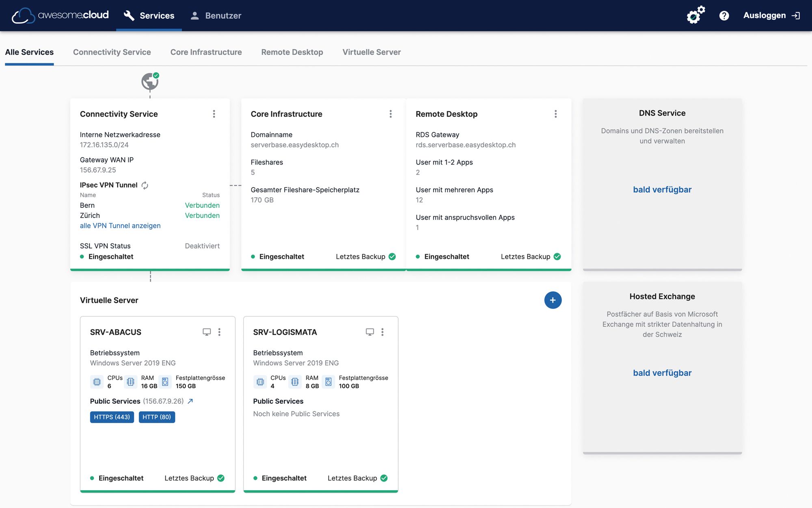812x508 pixels.
Task: Click Ausloggen to log out
Action: [x=771, y=15]
